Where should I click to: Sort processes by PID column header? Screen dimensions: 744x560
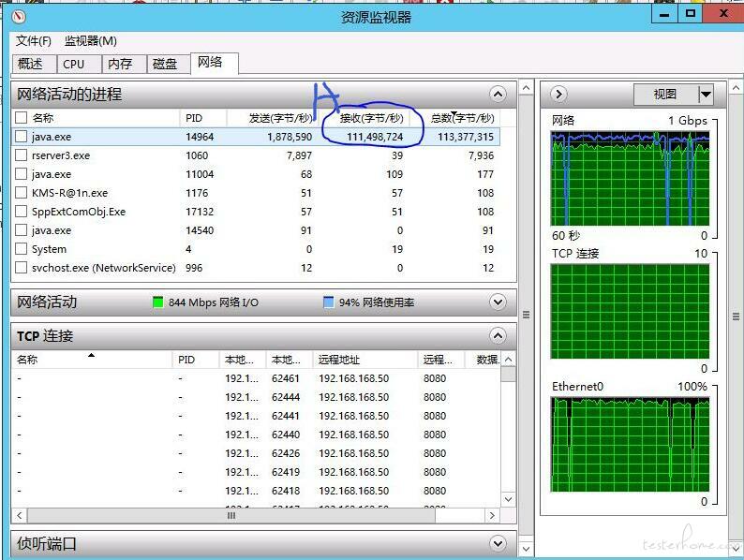[203, 118]
